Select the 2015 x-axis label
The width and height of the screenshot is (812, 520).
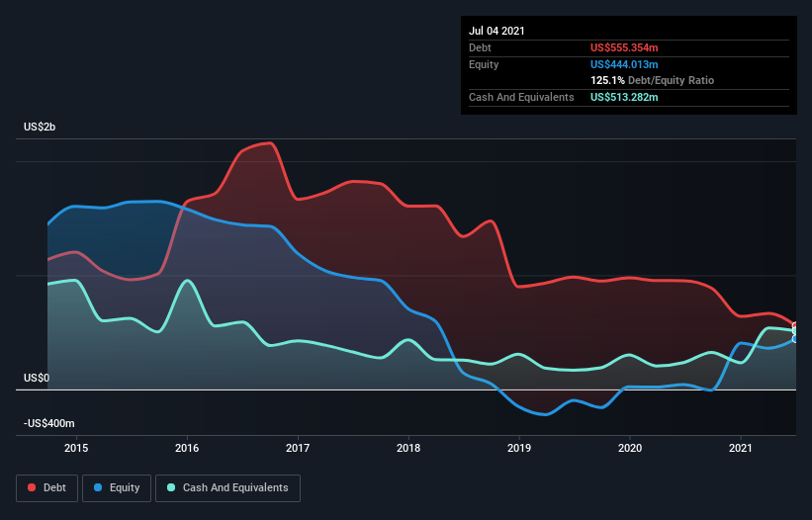tap(76, 448)
